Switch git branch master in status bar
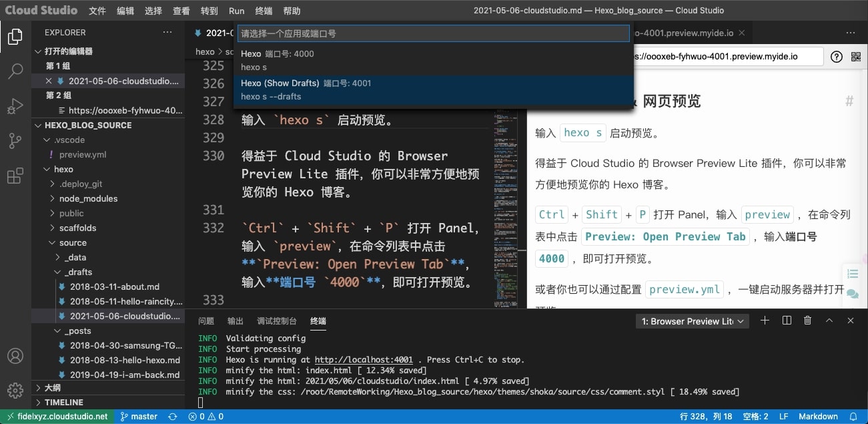This screenshot has width=868, height=424. click(x=139, y=417)
